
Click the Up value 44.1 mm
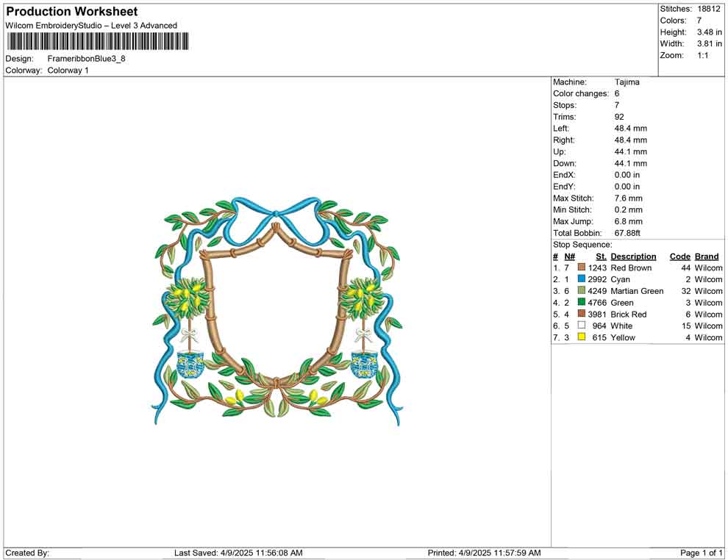point(630,151)
